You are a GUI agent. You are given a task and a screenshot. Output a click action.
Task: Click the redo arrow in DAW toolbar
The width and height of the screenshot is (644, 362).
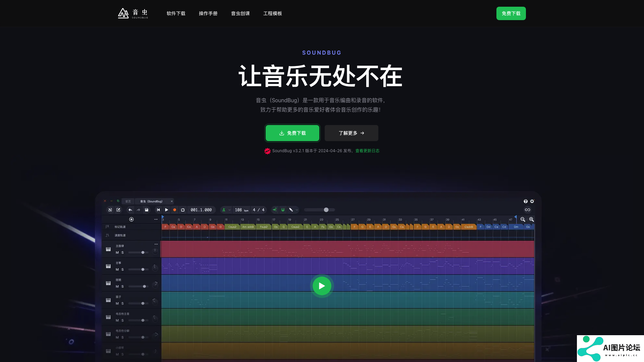(x=138, y=210)
